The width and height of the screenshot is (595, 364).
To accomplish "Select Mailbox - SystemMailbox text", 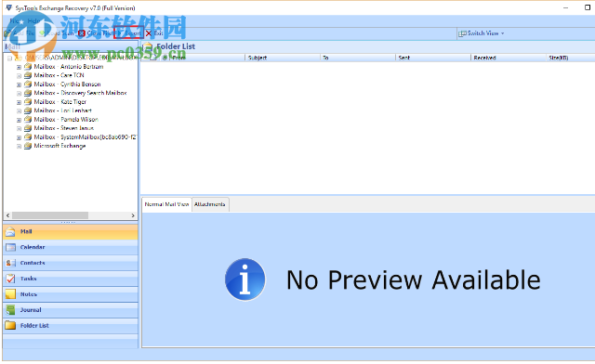I will (x=85, y=136).
